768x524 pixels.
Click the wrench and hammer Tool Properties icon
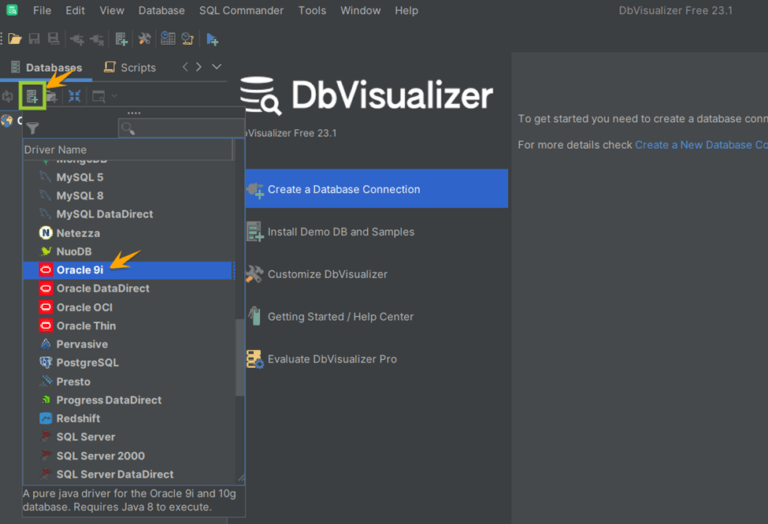click(144, 39)
